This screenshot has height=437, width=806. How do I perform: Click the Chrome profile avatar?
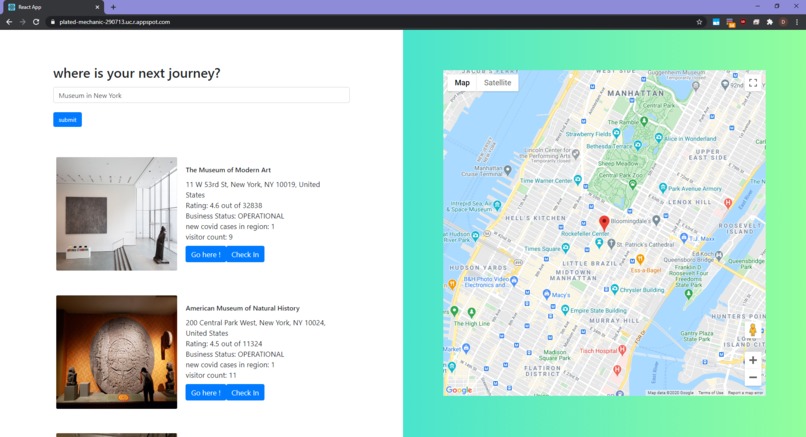tap(783, 22)
